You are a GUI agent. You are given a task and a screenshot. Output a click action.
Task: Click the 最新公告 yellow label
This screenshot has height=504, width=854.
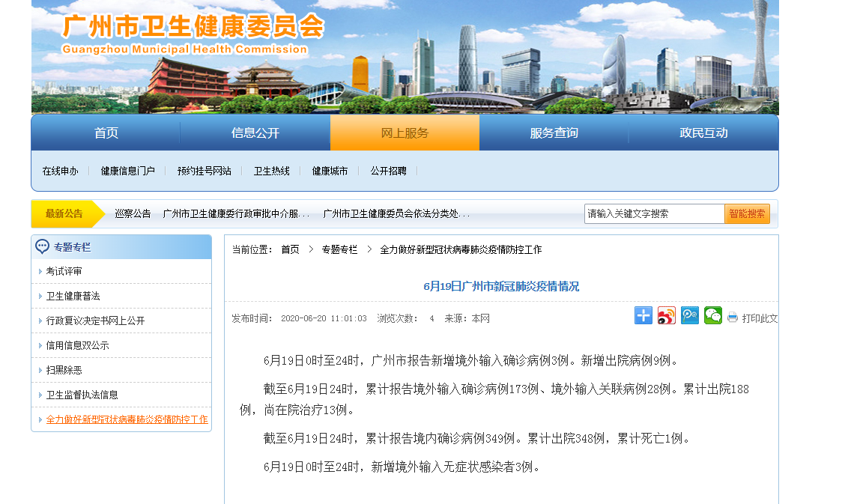pyautogui.click(x=64, y=214)
